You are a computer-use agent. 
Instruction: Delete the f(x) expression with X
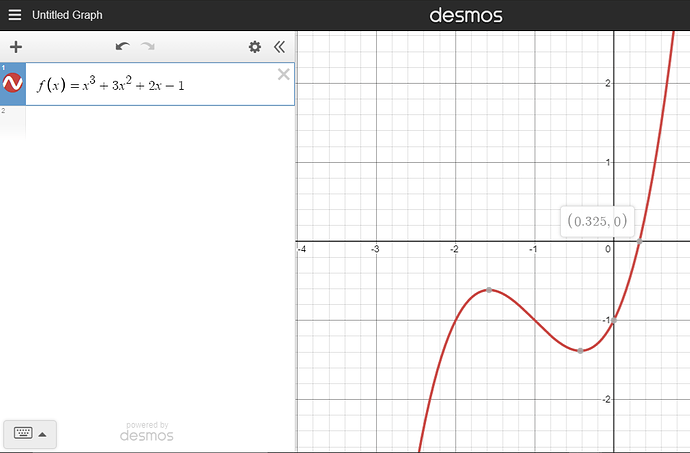tap(283, 74)
